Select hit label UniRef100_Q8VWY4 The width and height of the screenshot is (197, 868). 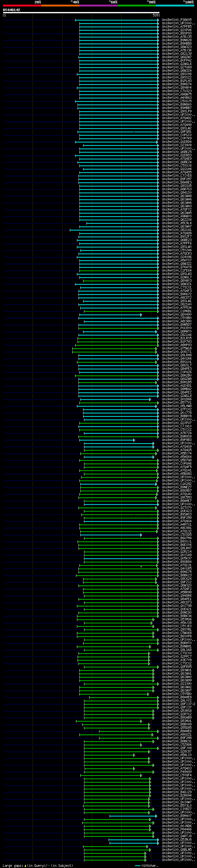pos(177,88)
